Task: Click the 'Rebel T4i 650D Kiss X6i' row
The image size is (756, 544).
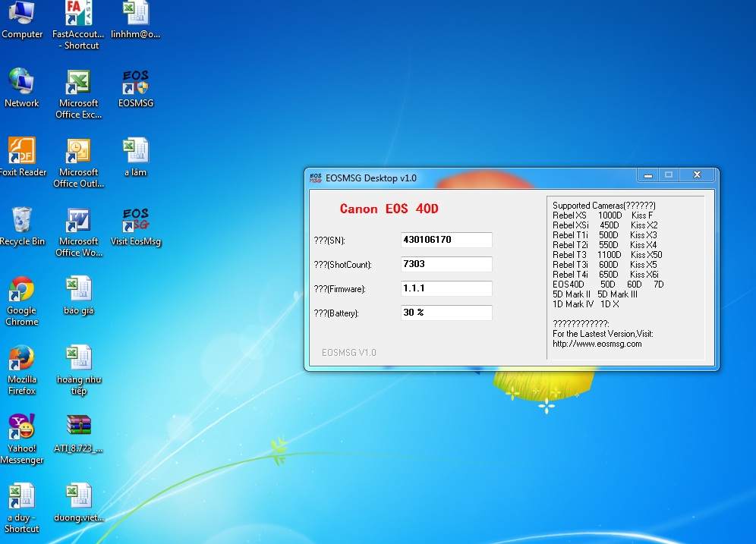Action: coord(606,275)
